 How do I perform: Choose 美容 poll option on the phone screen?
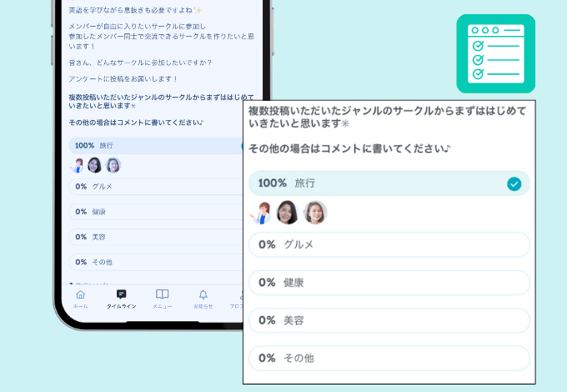155,237
